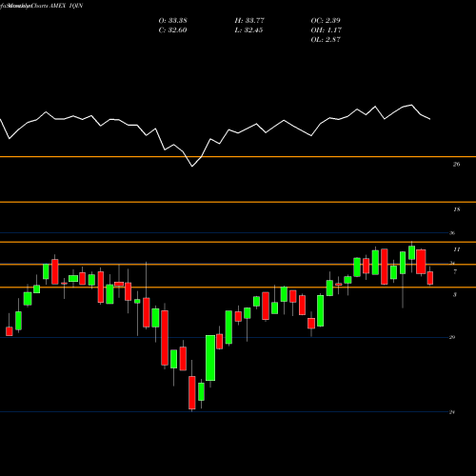Click the close value "C: 32.60"
The width and height of the screenshot is (476, 476).
(172, 30)
